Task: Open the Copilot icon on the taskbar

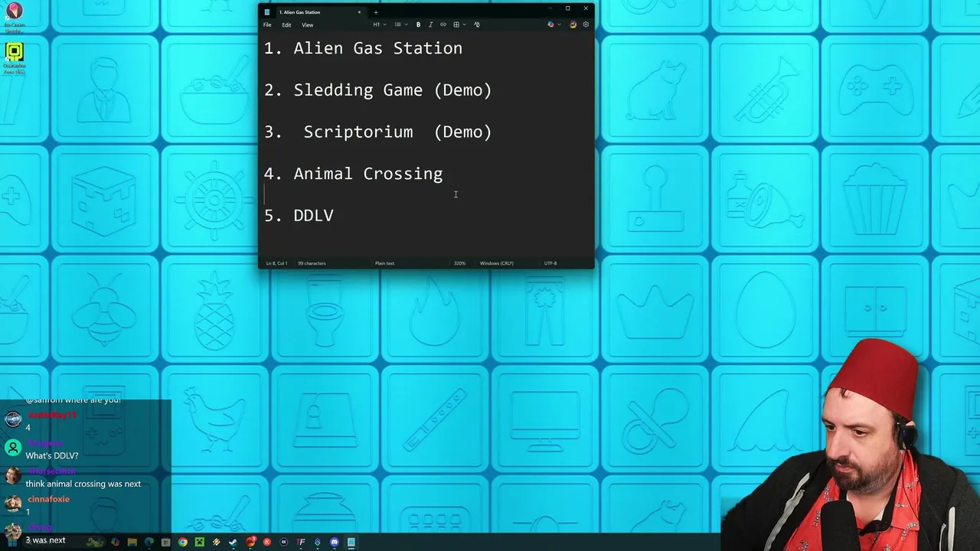Action: click(116, 542)
